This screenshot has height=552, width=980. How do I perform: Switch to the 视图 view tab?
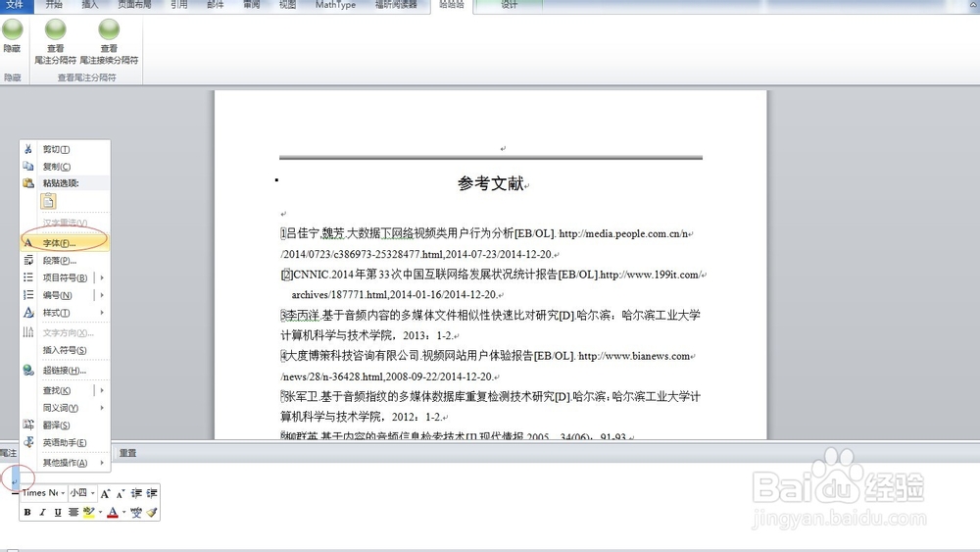pos(287,5)
